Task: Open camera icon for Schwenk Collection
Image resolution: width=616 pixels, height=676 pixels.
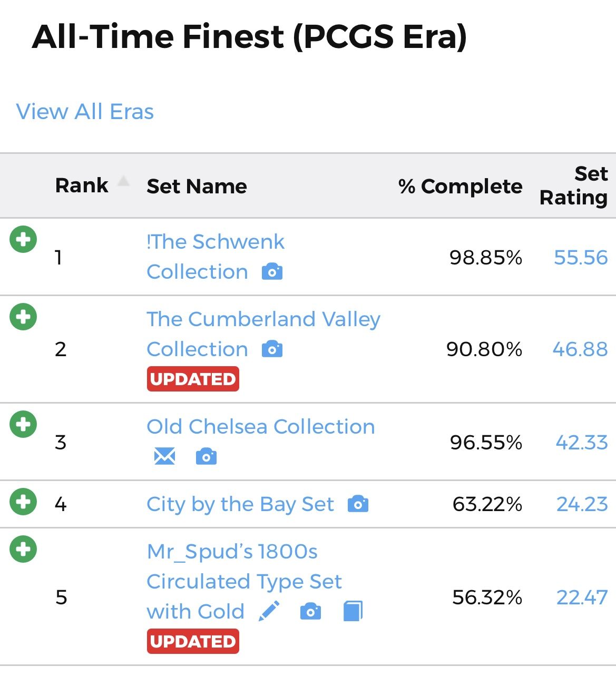Action: click(x=272, y=271)
